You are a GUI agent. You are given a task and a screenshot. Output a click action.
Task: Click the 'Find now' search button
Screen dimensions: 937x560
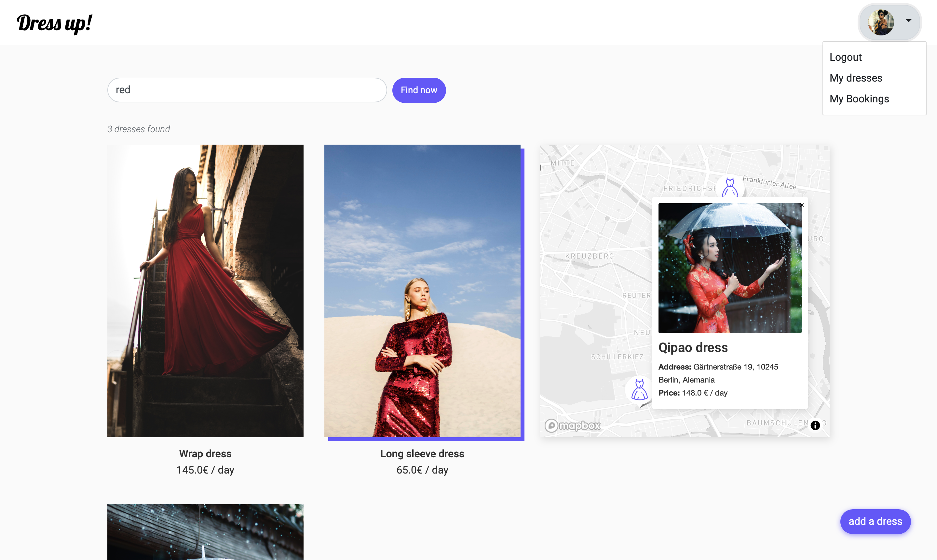pos(418,90)
